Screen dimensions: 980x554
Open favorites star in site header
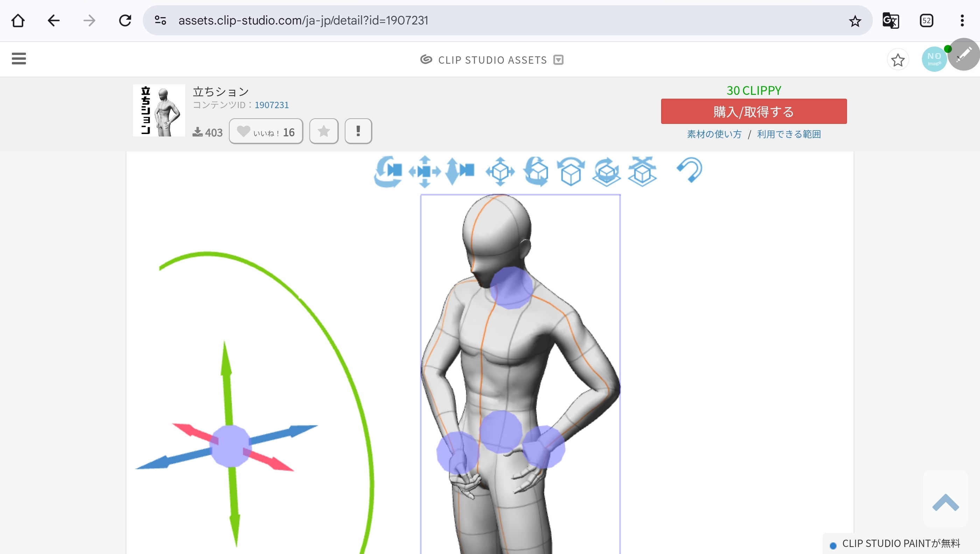point(898,60)
